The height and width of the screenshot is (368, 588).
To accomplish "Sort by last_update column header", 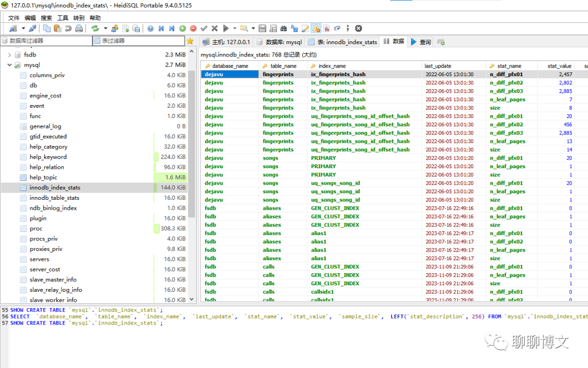I will [x=454, y=66].
